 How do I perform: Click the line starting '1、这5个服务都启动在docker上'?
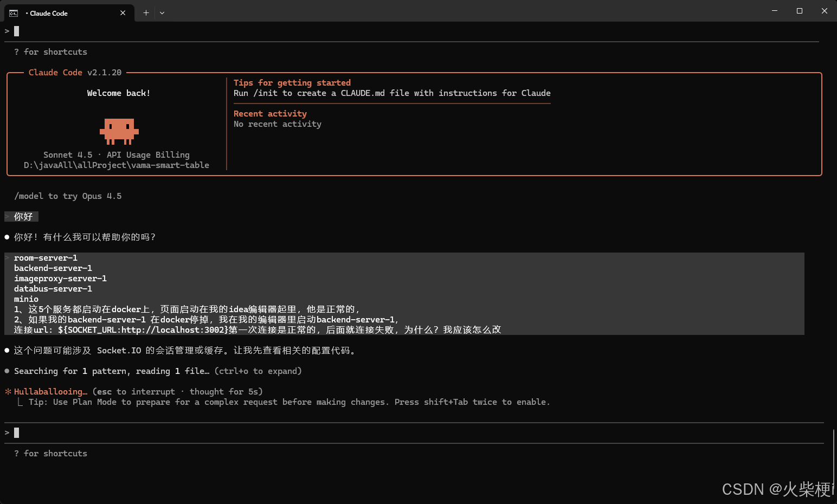(187, 309)
